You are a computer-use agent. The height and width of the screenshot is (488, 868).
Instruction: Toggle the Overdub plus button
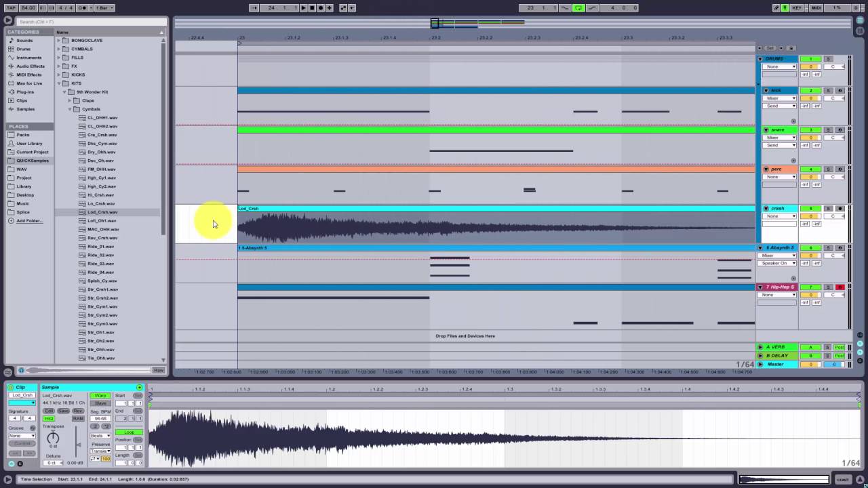[x=330, y=8]
